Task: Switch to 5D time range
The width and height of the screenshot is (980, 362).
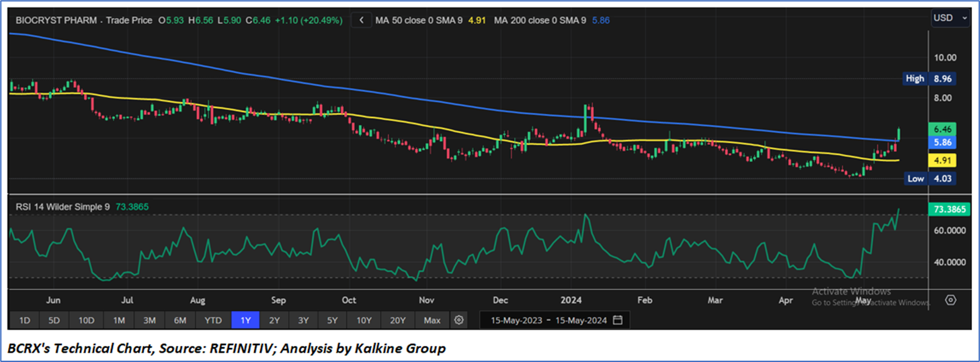Action: point(54,320)
